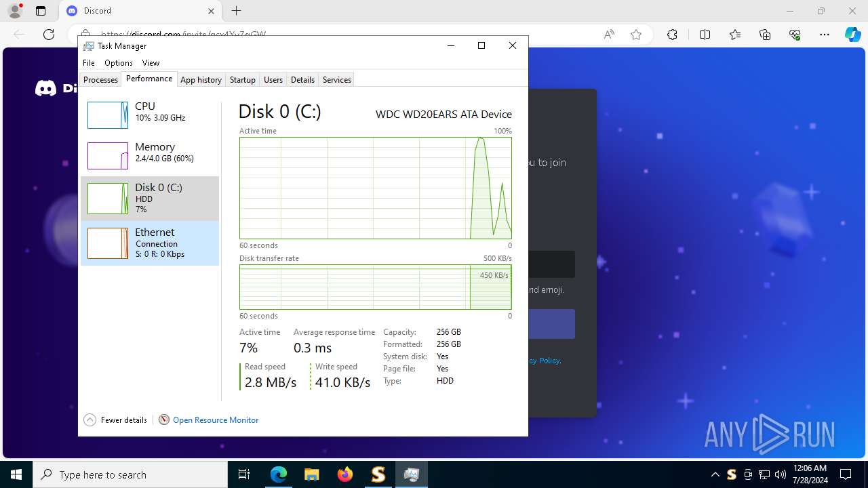Open the browser tab actions menu icon

pyautogui.click(x=41, y=11)
